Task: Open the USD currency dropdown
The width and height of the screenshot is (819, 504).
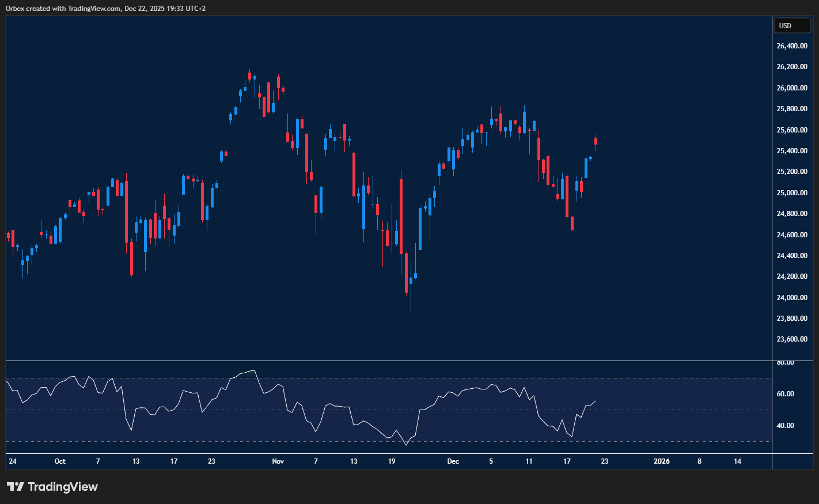Action: click(792, 25)
